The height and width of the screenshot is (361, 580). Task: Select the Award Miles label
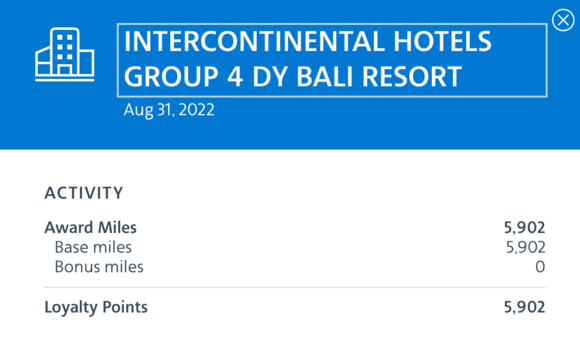(x=91, y=227)
